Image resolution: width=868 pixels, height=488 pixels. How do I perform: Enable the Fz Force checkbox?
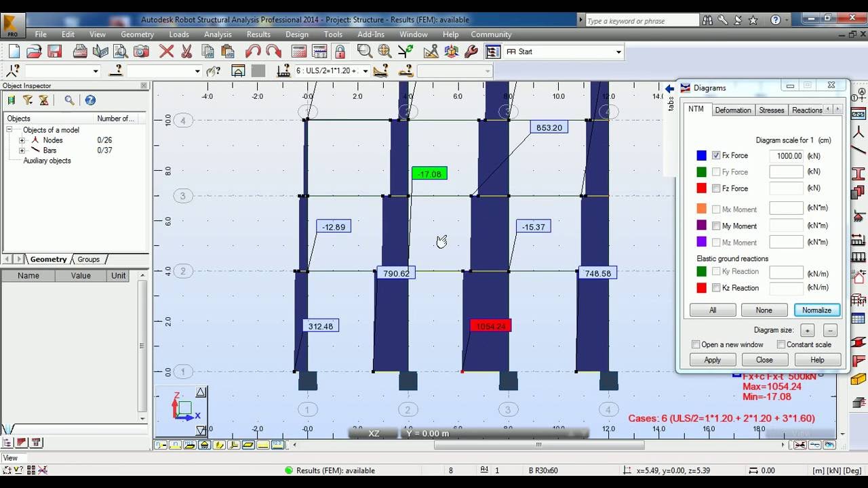tap(716, 188)
